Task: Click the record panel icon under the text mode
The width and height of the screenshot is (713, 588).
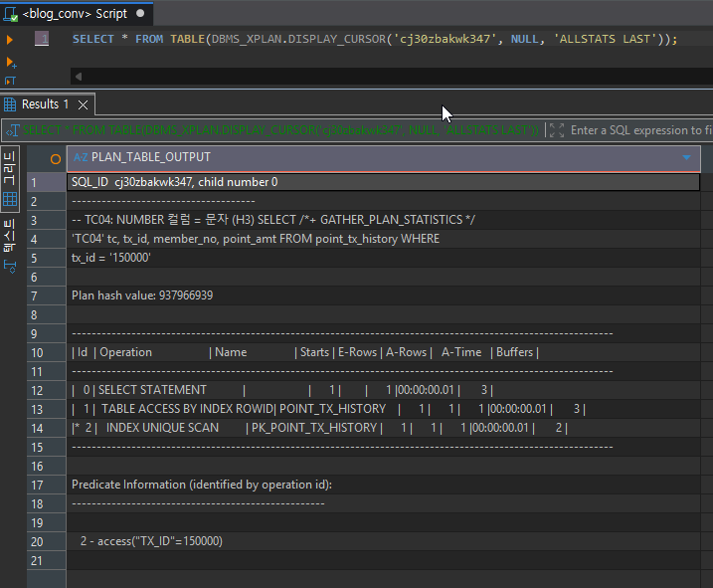Action: 10,267
